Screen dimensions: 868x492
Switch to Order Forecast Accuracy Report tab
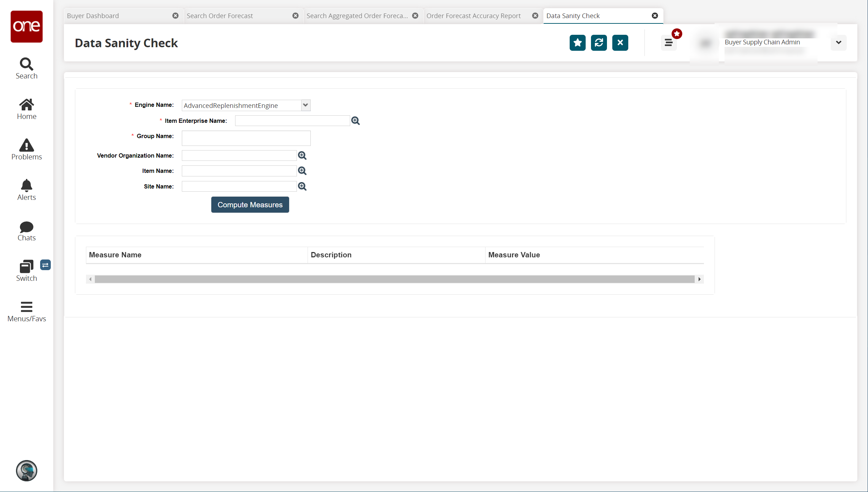(473, 16)
